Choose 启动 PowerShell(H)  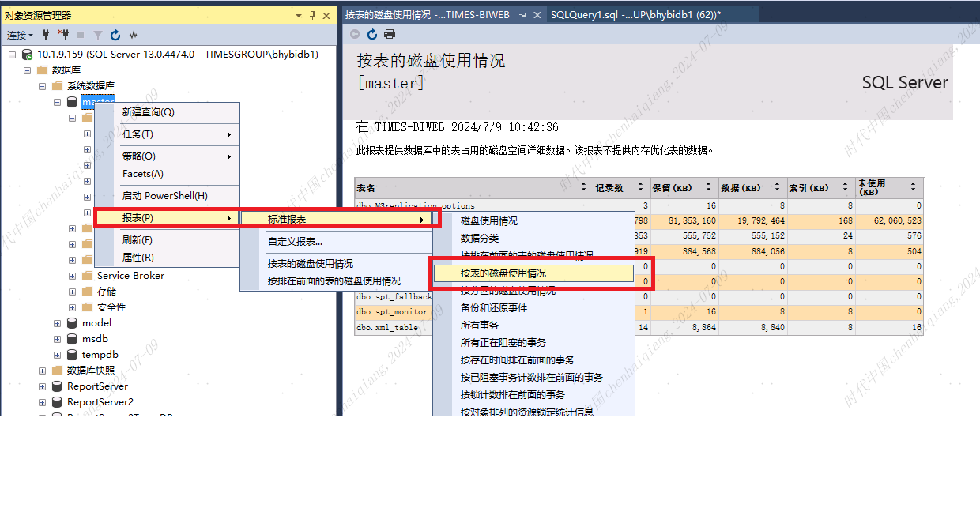tap(167, 196)
